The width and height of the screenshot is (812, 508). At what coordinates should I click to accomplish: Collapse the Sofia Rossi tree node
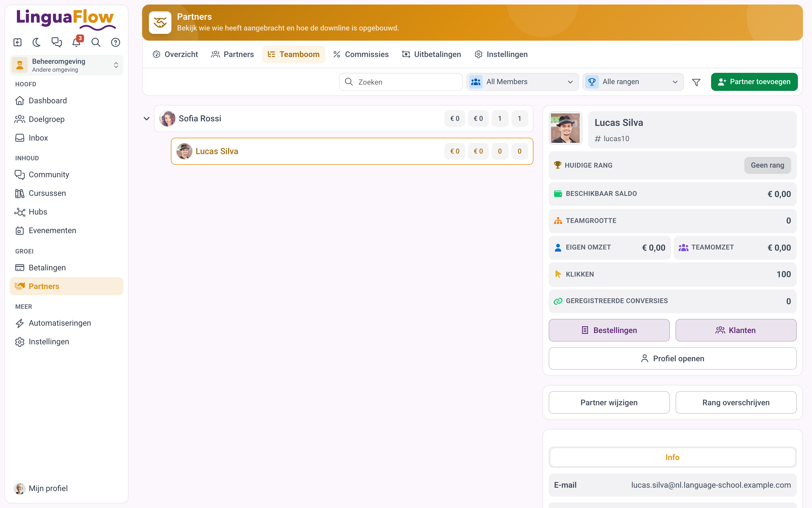(x=147, y=119)
